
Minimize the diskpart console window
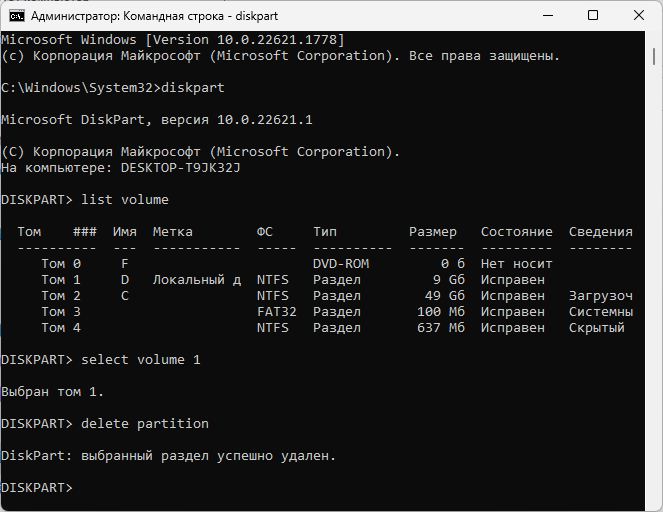[x=548, y=15]
